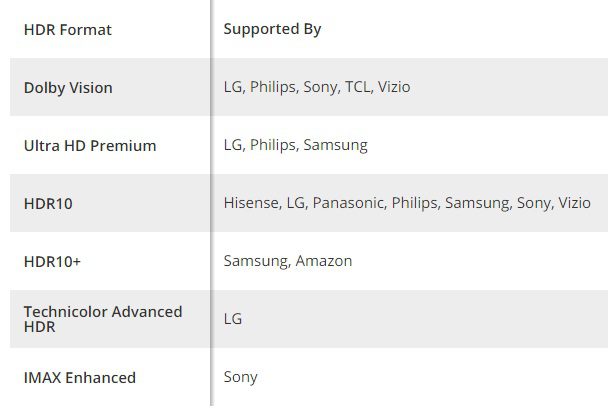This screenshot has width=608, height=408.
Task: Click the word Hisense in the HDR10 row
Action: click(x=250, y=203)
